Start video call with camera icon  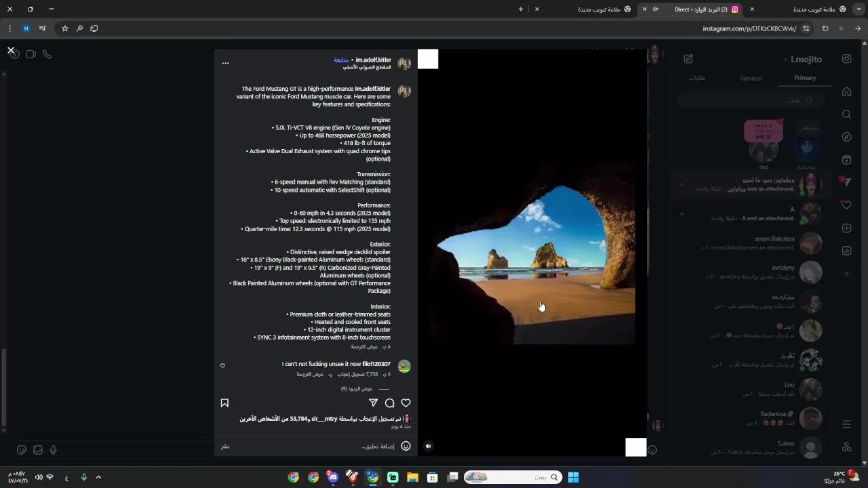[x=31, y=54]
